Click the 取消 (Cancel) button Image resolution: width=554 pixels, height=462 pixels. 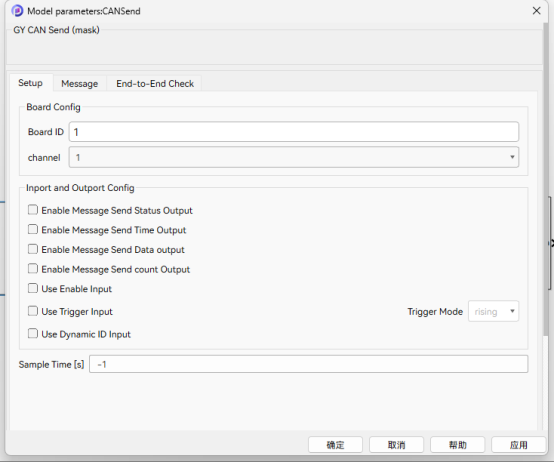tap(396, 445)
